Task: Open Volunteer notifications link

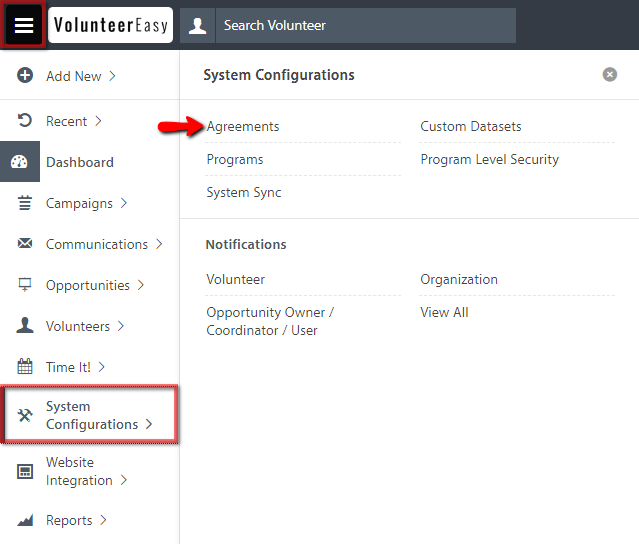Action: pos(236,280)
